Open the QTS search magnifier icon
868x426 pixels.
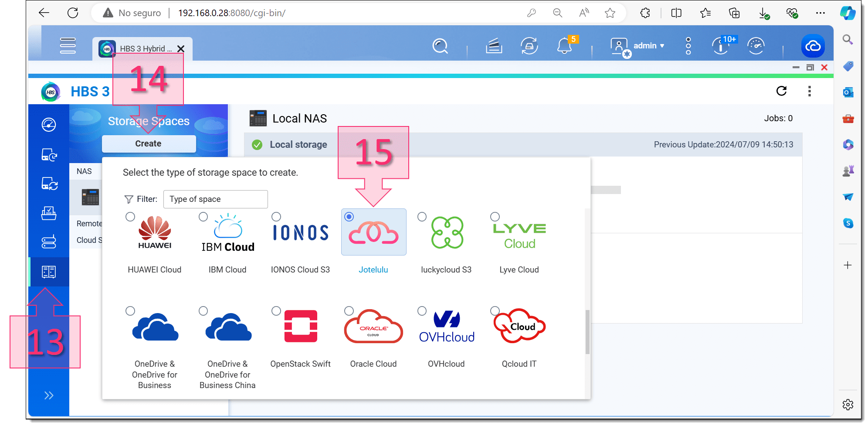440,46
